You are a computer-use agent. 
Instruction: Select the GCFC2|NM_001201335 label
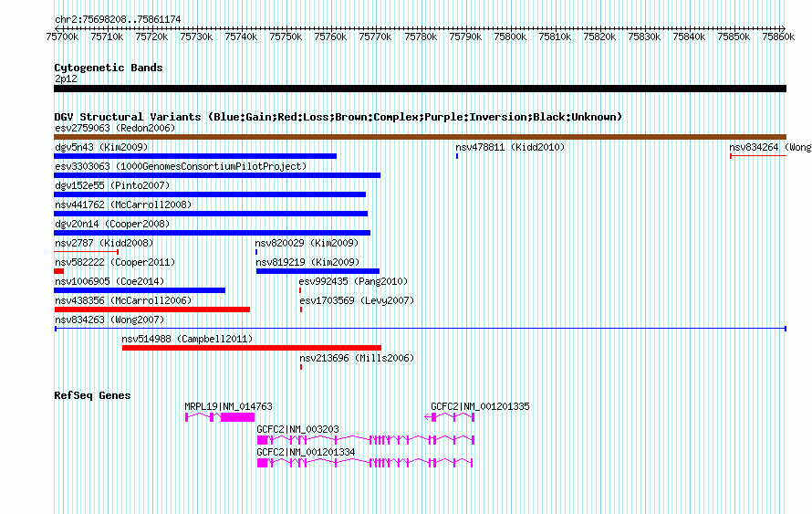point(480,407)
